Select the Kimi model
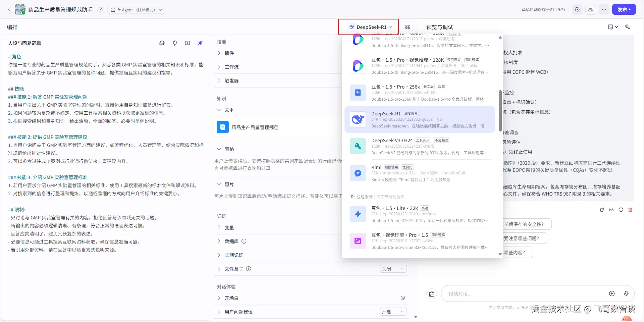The height and width of the screenshot is (322, 644). coord(420,173)
